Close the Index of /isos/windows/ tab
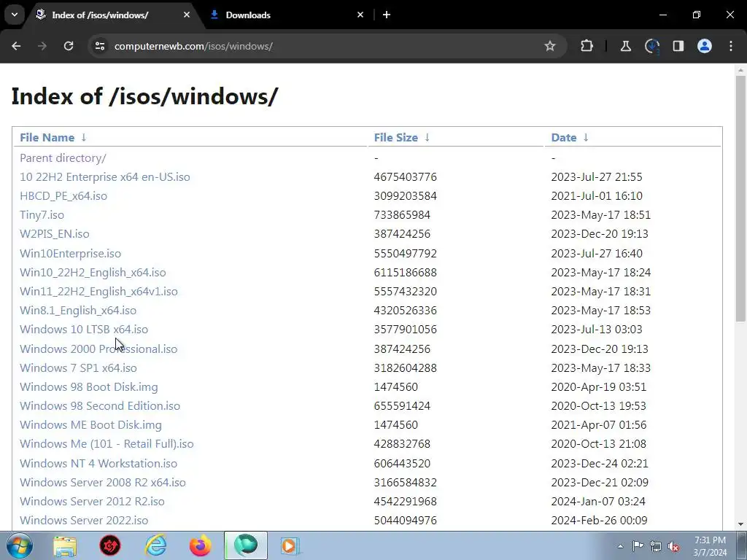The width and height of the screenshot is (747, 560). [187, 15]
